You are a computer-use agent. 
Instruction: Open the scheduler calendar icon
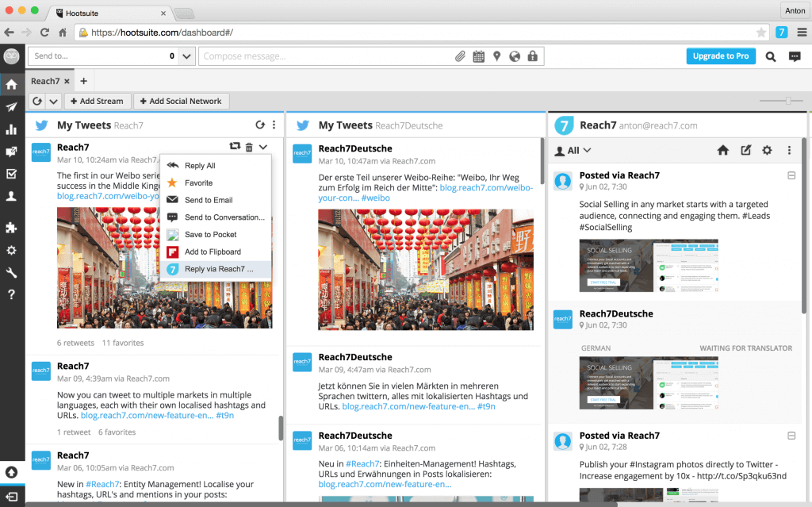478,56
